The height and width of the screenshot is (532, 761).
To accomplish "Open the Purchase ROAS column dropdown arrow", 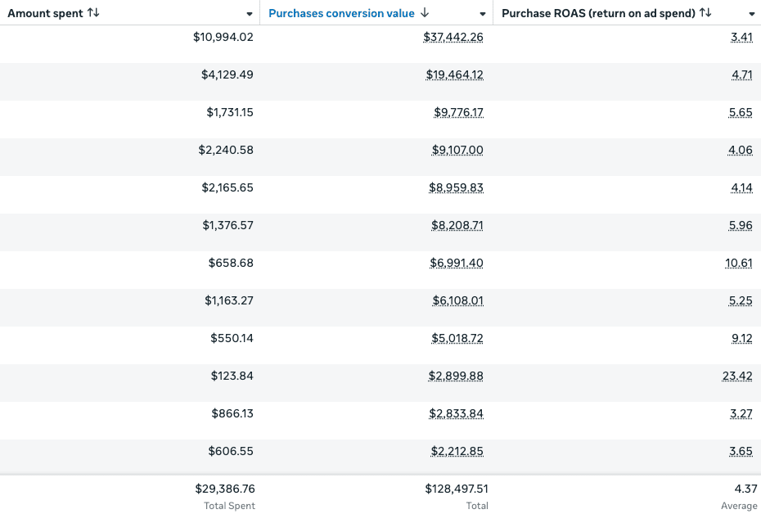I will (751, 15).
